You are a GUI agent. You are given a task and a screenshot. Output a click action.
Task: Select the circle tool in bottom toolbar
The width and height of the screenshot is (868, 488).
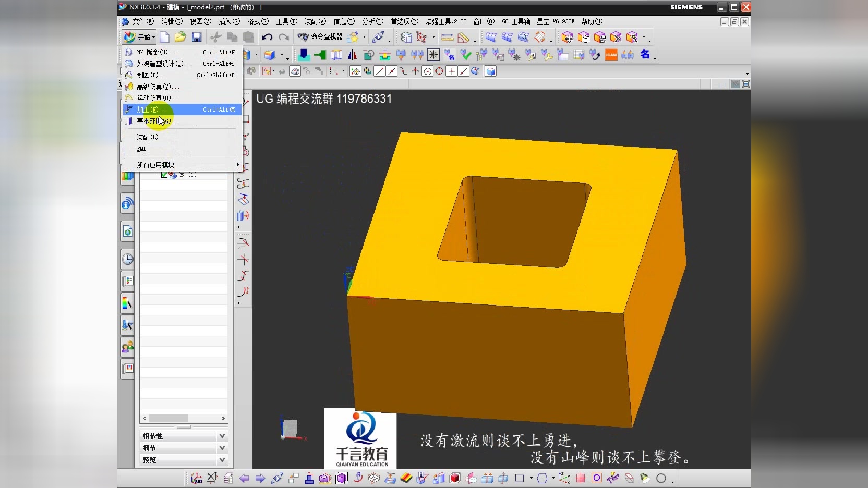point(661,478)
